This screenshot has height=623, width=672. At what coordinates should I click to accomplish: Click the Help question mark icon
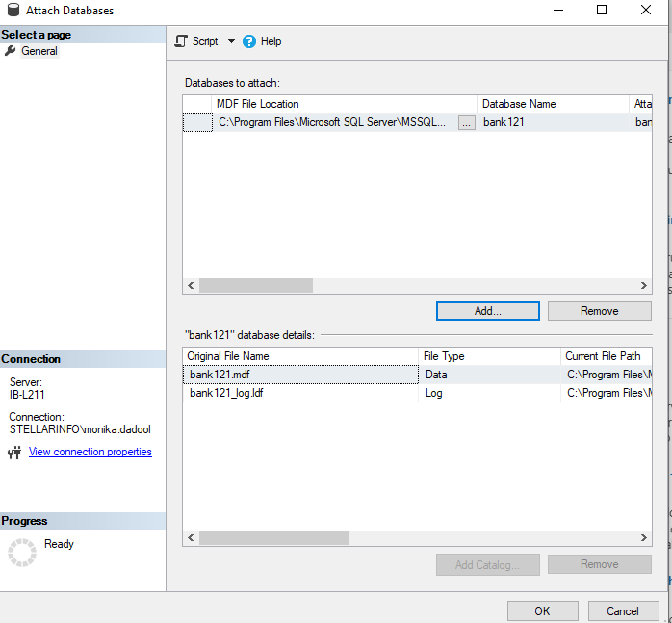(x=249, y=41)
